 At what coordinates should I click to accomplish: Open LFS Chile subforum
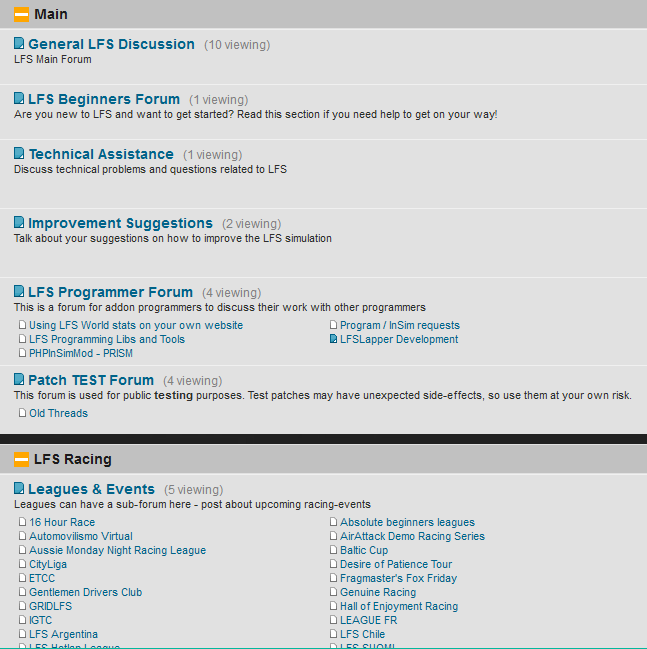363,635
